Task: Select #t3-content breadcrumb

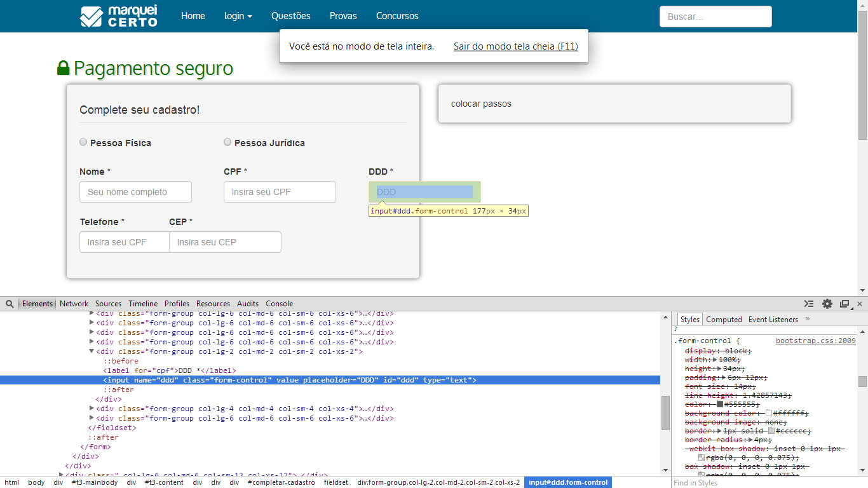Action: coord(164,482)
